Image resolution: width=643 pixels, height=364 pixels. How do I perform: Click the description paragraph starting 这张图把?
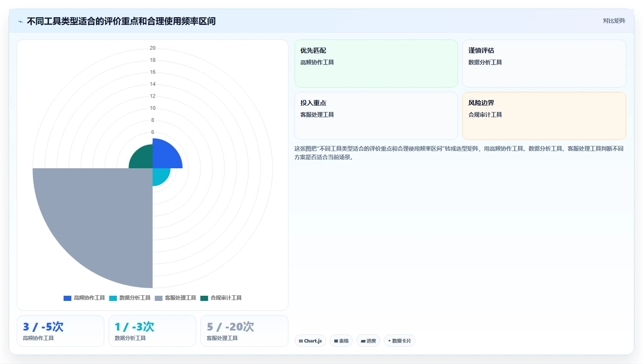click(x=459, y=153)
